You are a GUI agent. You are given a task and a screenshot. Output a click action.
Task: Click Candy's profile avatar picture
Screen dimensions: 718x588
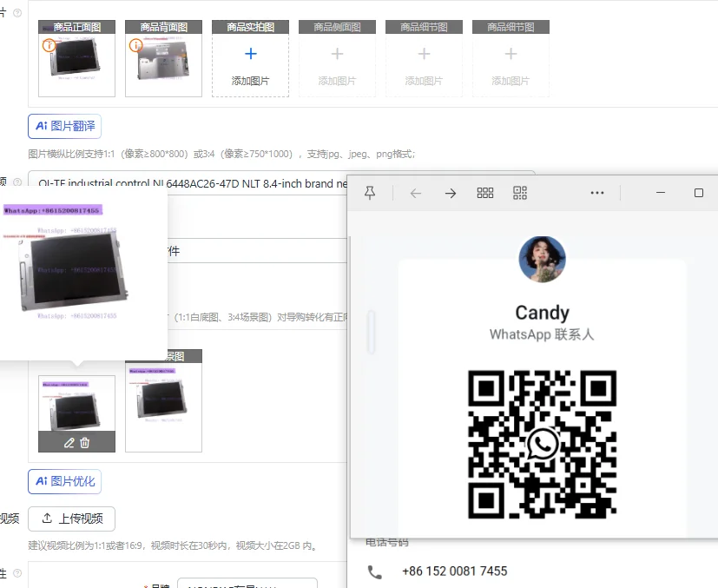tap(542, 259)
